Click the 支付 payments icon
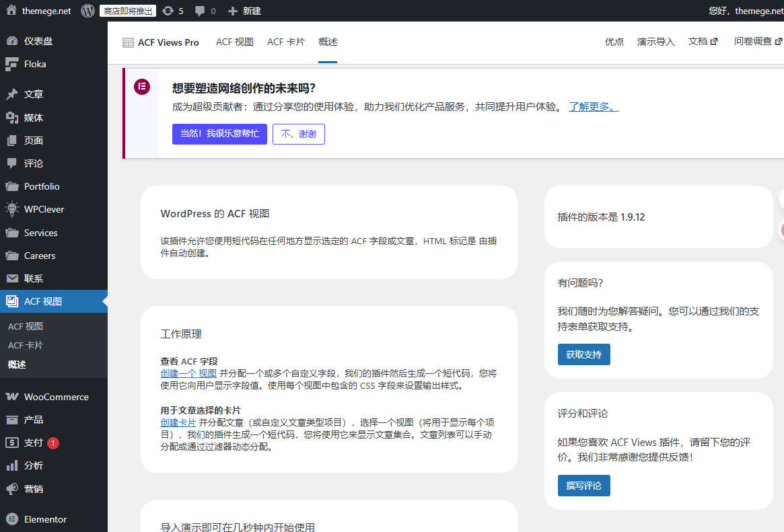784x532 pixels. pyautogui.click(x=12, y=443)
